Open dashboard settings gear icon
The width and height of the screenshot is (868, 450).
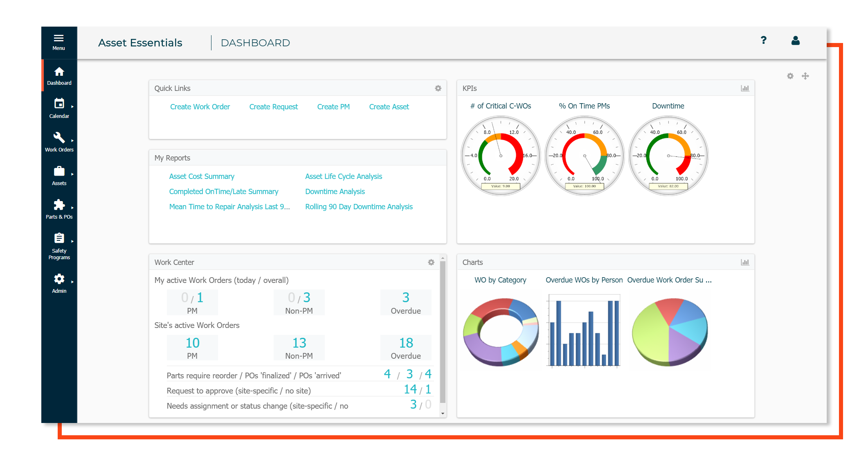(790, 76)
